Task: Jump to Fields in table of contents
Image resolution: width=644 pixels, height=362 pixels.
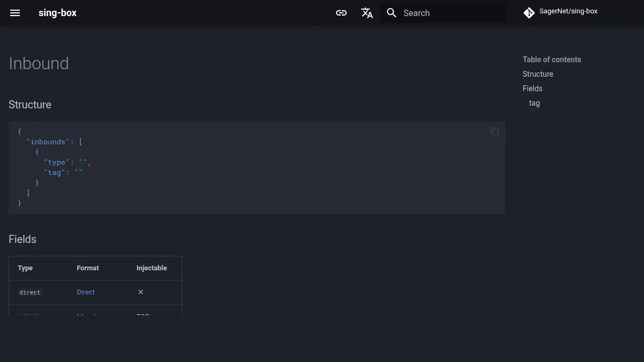Action: point(532,88)
